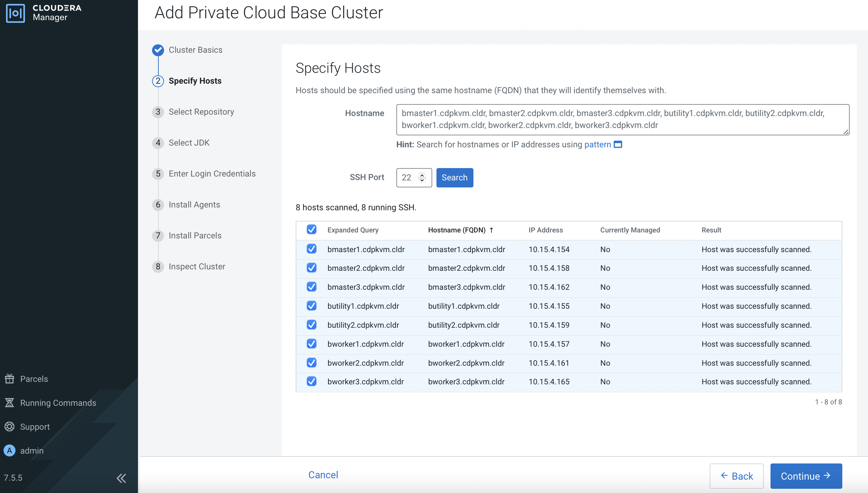Viewport: 868px width, 493px height.
Task: Click completed Cluster Basics checkmark icon
Action: [158, 50]
